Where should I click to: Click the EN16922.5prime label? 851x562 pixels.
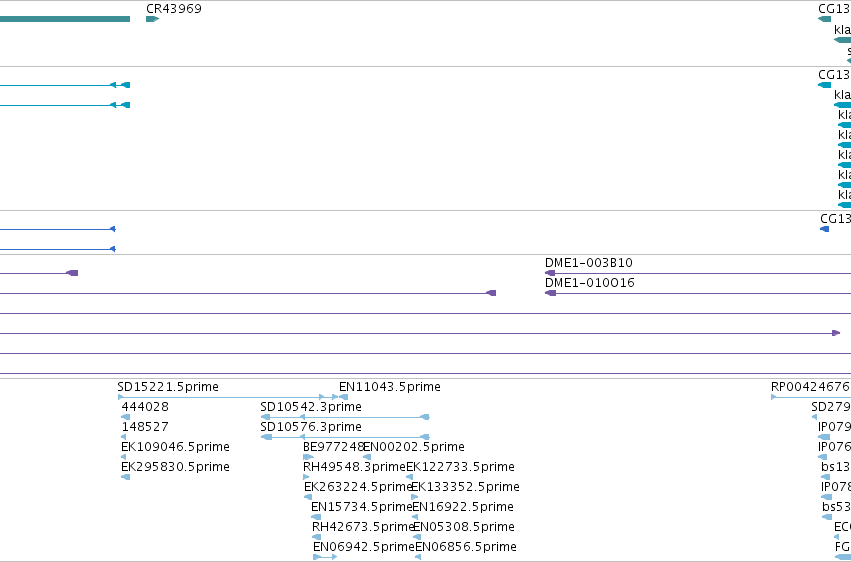[x=463, y=507]
